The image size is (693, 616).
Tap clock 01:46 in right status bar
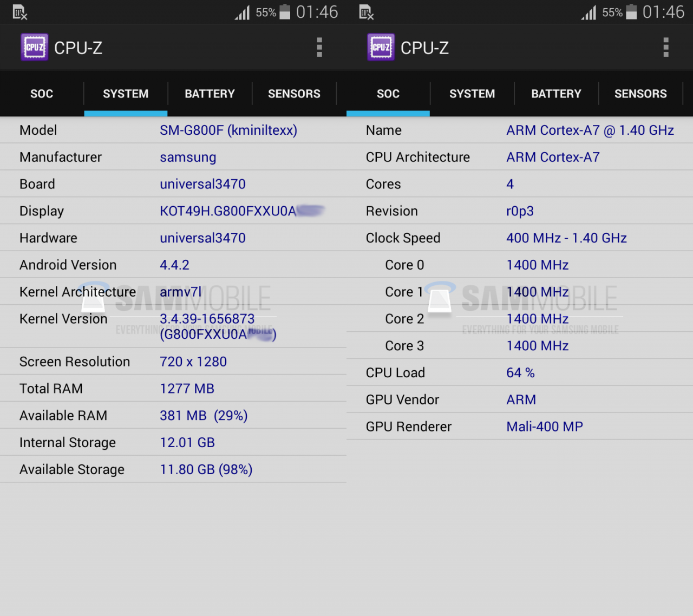point(663,12)
